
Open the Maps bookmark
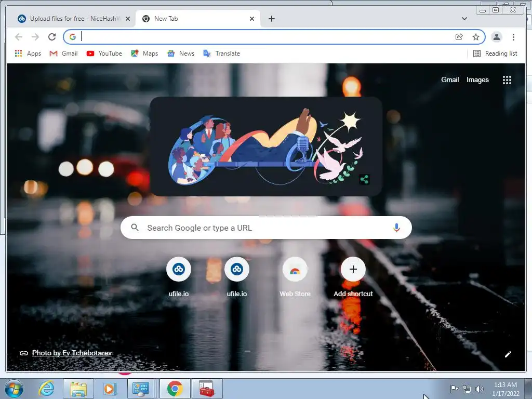click(144, 54)
